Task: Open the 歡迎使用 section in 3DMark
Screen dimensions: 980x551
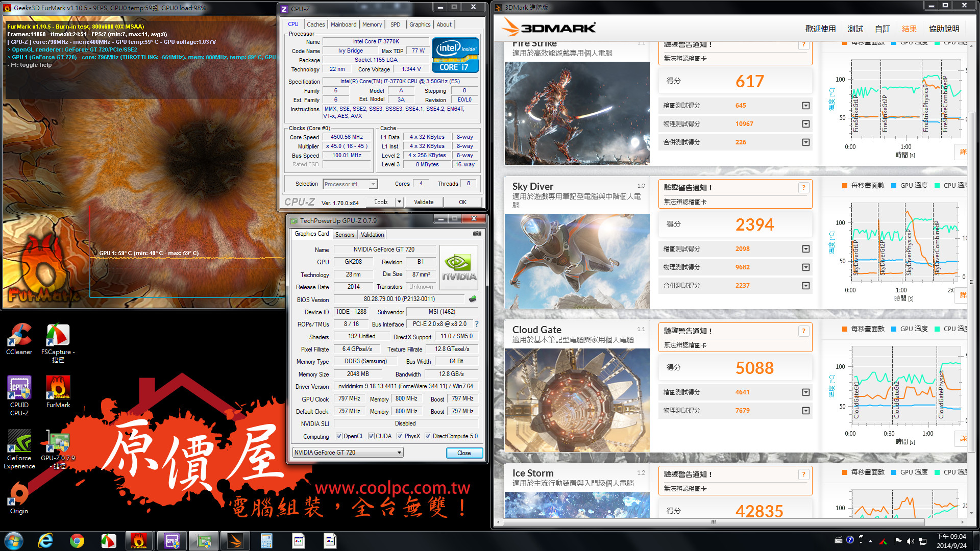Action: (x=820, y=29)
